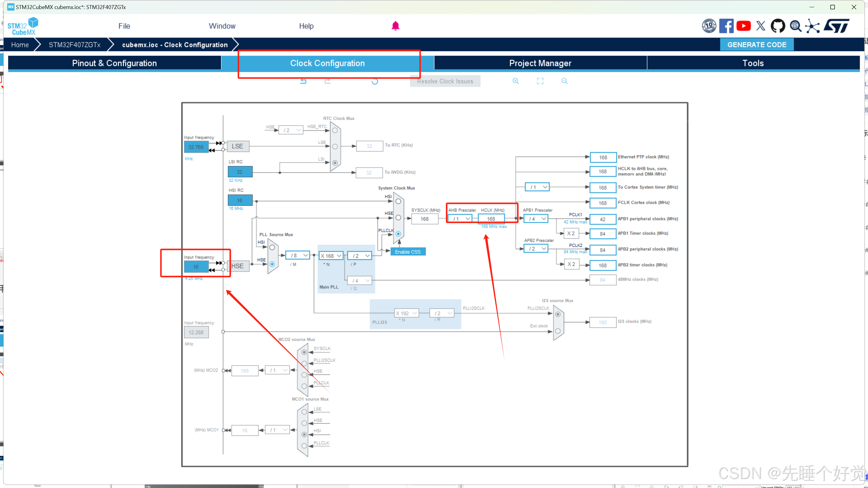This screenshot has height=488, width=868.
Task: Select HSI in System Clock Mux
Action: (398, 202)
